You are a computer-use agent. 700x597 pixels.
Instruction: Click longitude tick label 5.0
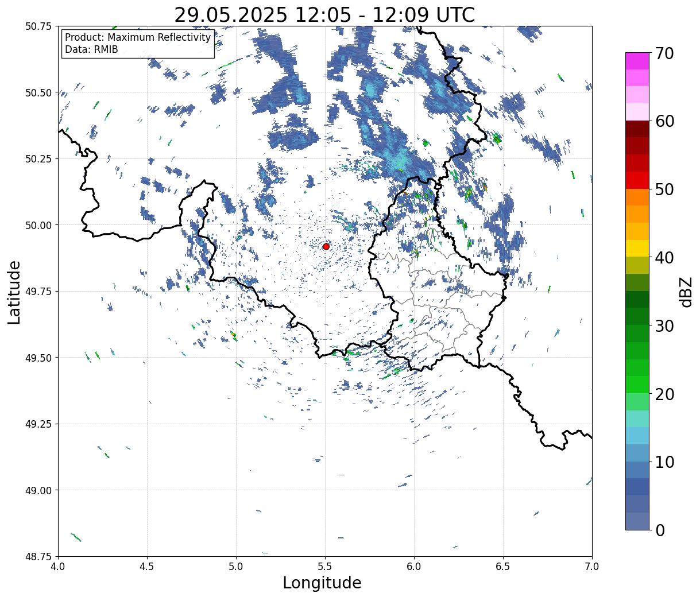236,566
